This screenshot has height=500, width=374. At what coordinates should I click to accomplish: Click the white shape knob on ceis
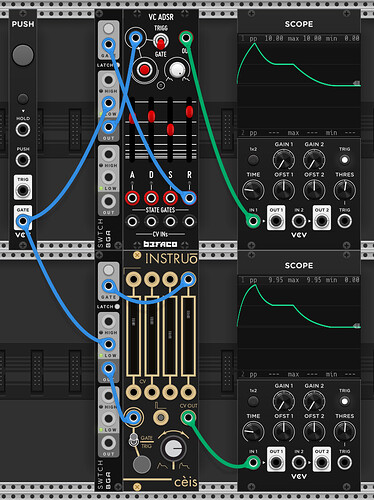coord(173,449)
